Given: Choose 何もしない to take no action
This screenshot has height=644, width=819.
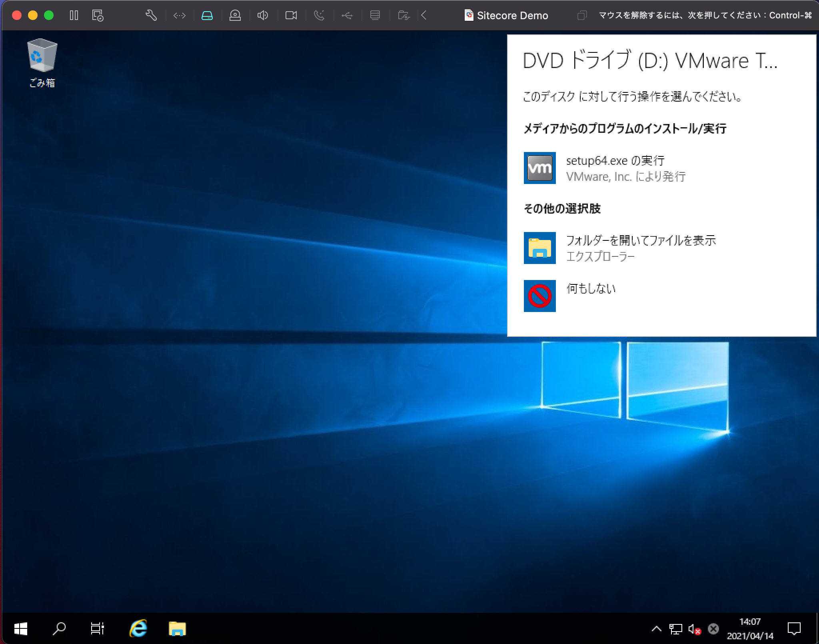Looking at the screenshot, I should (661, 296).
